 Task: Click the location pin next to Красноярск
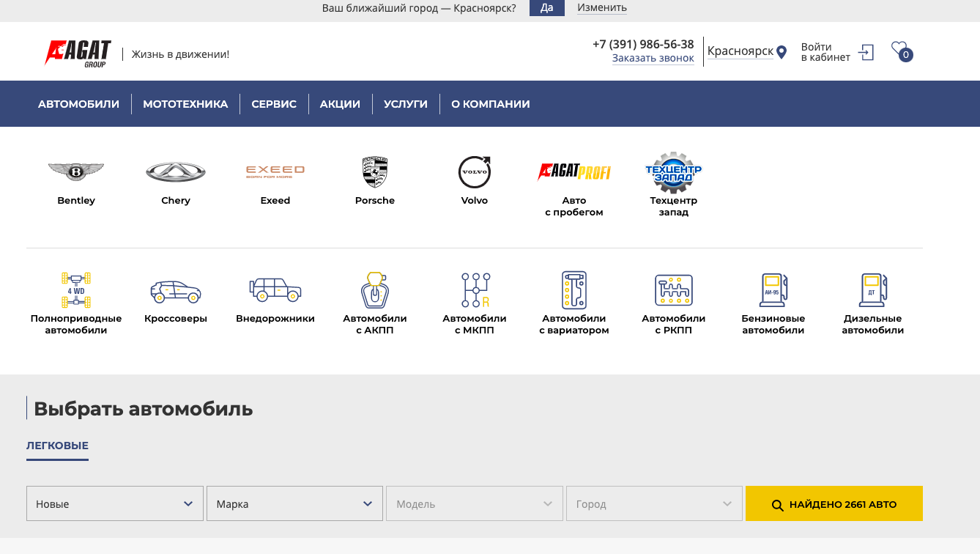coord(782,52)
